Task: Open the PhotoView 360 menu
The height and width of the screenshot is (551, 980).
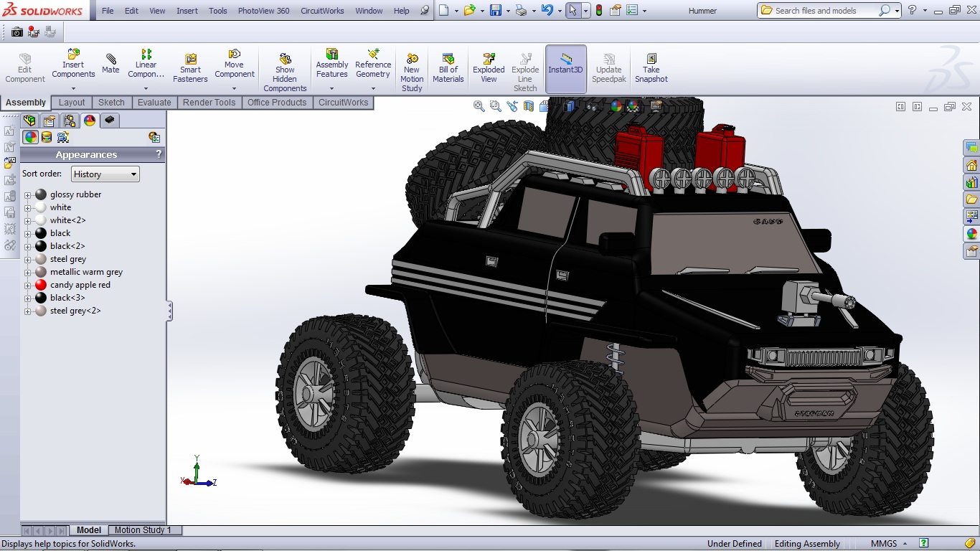Action: click(264, 11)
